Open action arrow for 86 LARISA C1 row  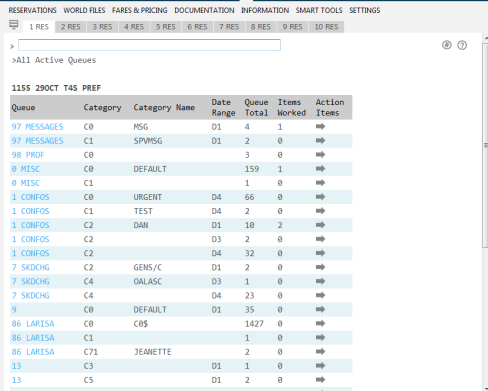pos(320,337)
